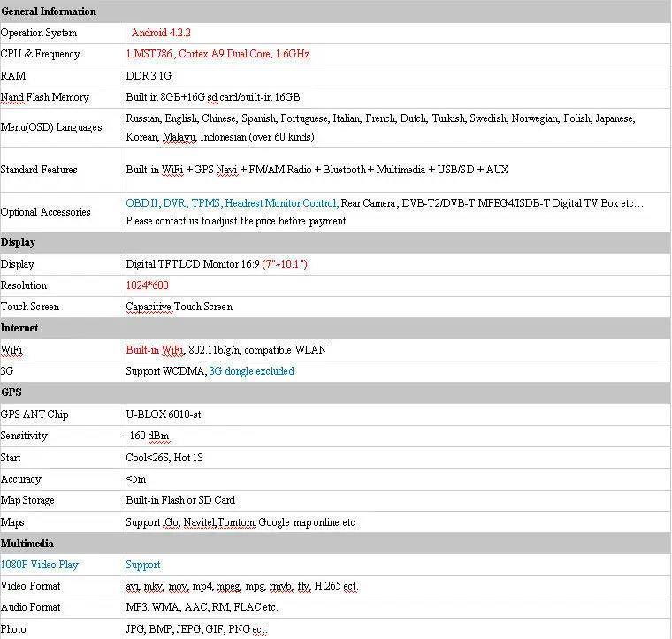The image size is (672, 639).
Task: Select the 'Resolution' row label
Action: (x=24, y=285)
